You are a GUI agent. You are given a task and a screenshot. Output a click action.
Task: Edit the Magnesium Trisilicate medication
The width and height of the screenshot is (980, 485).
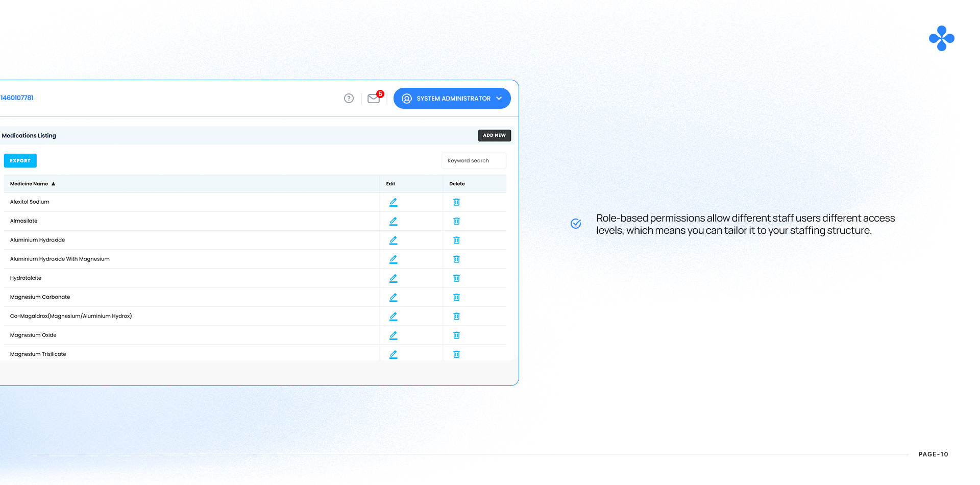pyautogui.click(x=393, y=354)
